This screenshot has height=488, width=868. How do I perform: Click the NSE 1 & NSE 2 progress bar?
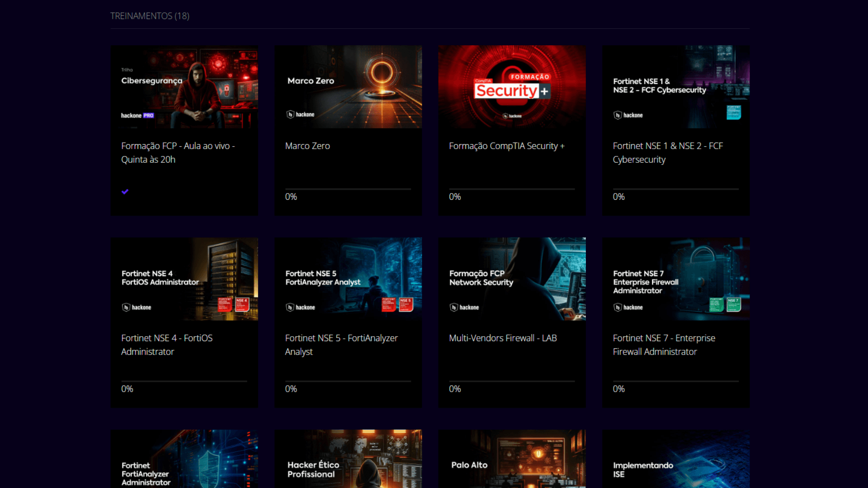coord(676,189)
